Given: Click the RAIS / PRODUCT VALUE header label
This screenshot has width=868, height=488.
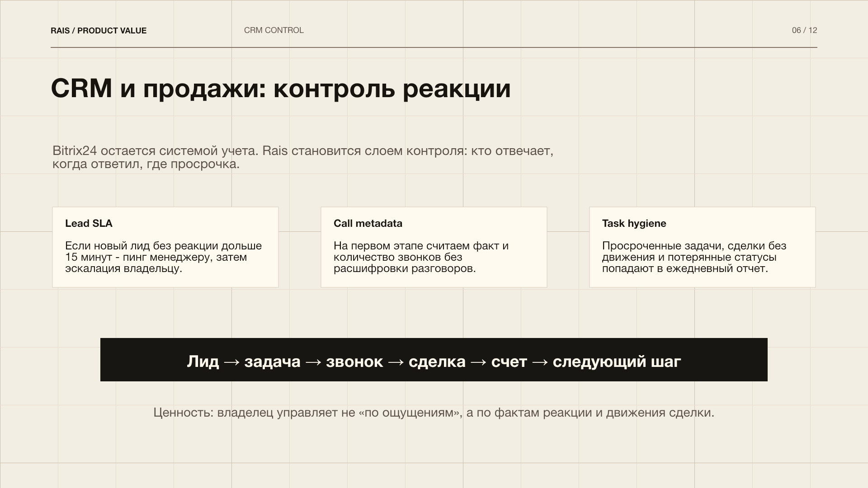Looking at the screenshot, I should coord(99,30).
